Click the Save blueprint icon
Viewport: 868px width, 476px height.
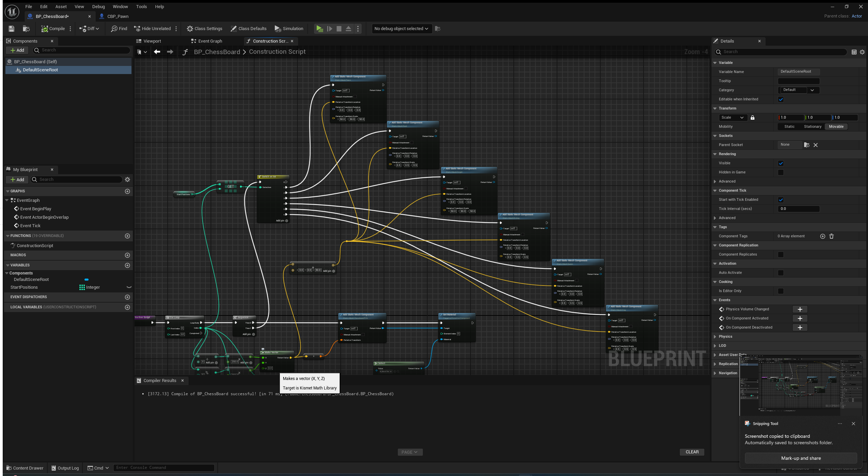coord(11,29)
